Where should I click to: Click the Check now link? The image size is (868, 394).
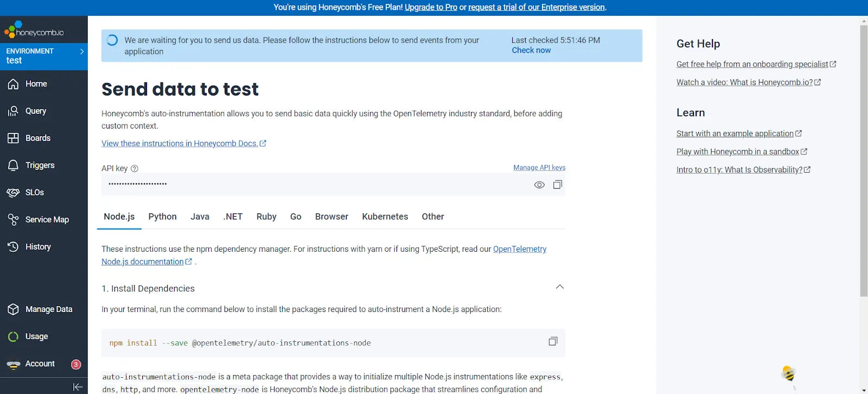[531, 50]
